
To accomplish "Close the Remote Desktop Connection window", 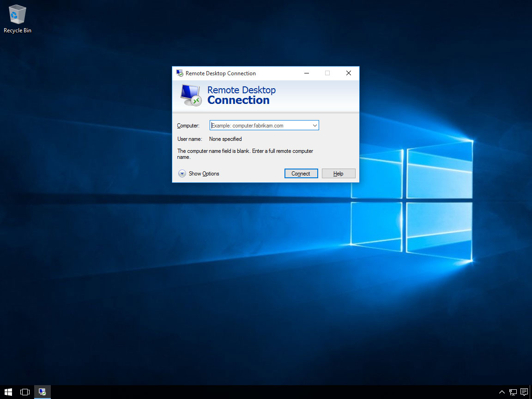I will pyautogui.click(x=349, y=73).
